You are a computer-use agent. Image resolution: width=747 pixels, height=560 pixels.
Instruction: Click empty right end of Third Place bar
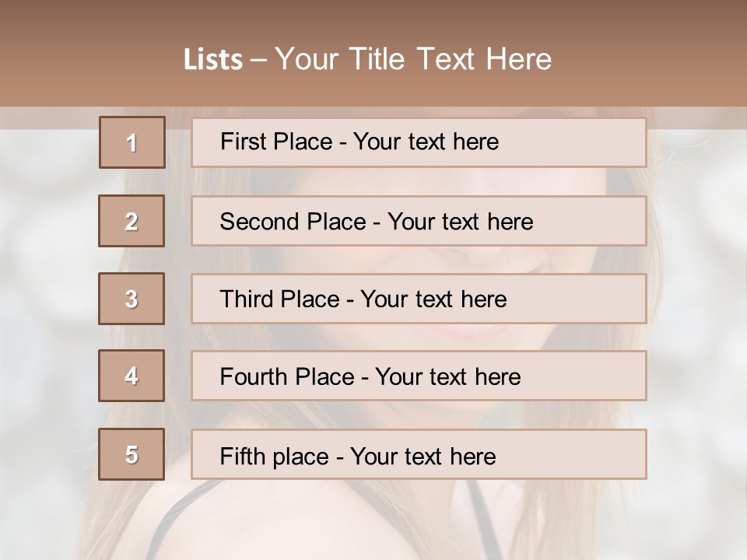(591, 299)
